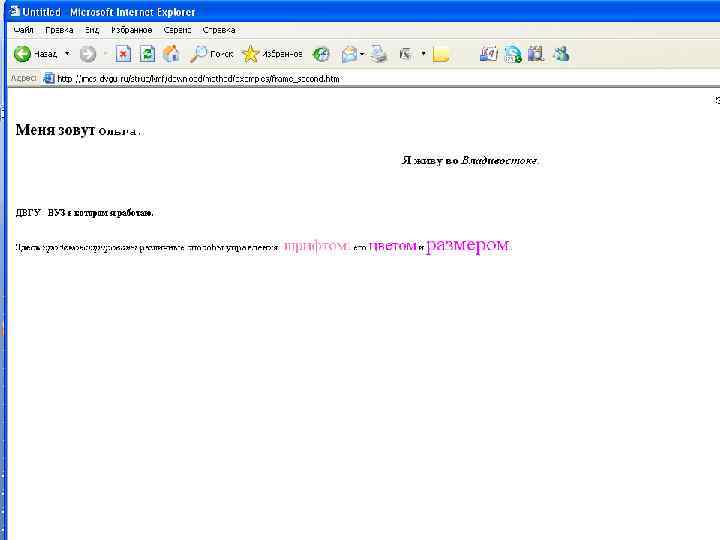This screenshot has width=720, height=540.
Task: Print the page with printer icon
Action: (x=379, y=54)
